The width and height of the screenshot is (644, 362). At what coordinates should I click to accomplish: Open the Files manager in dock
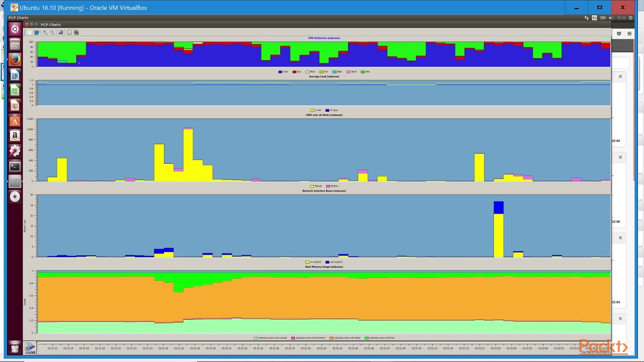(x=15, y=44)
